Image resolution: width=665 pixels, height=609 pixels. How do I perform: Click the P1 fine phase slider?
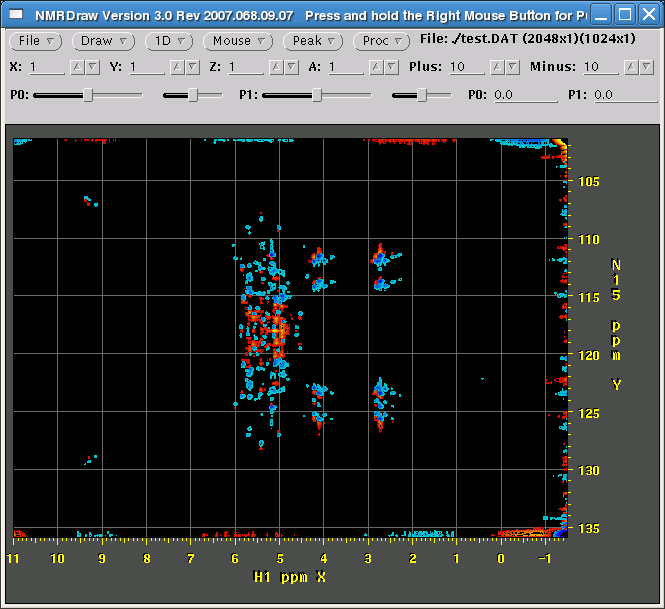(422, 95)
